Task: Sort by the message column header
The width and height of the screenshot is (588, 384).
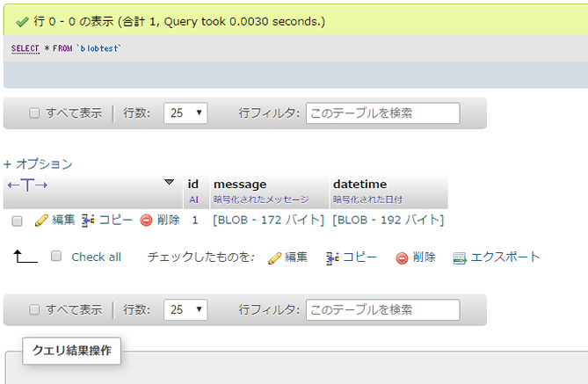Action: click(x=240, y=185)
